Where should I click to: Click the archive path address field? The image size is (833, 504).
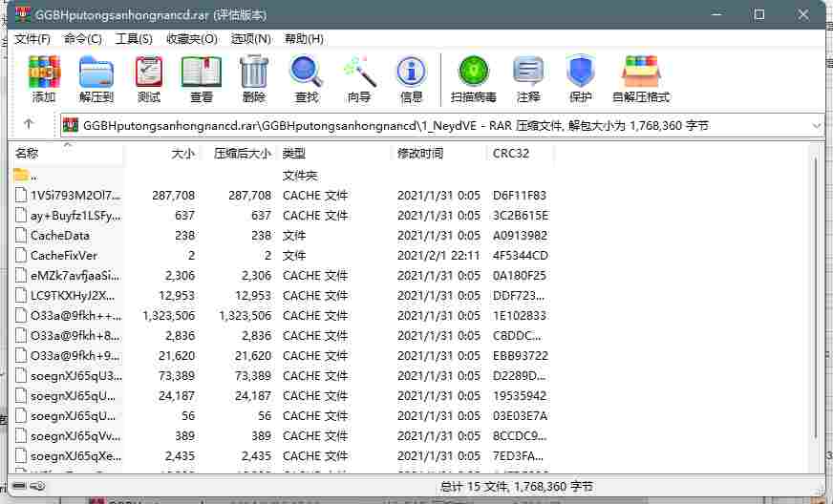[x=442, y=126]
